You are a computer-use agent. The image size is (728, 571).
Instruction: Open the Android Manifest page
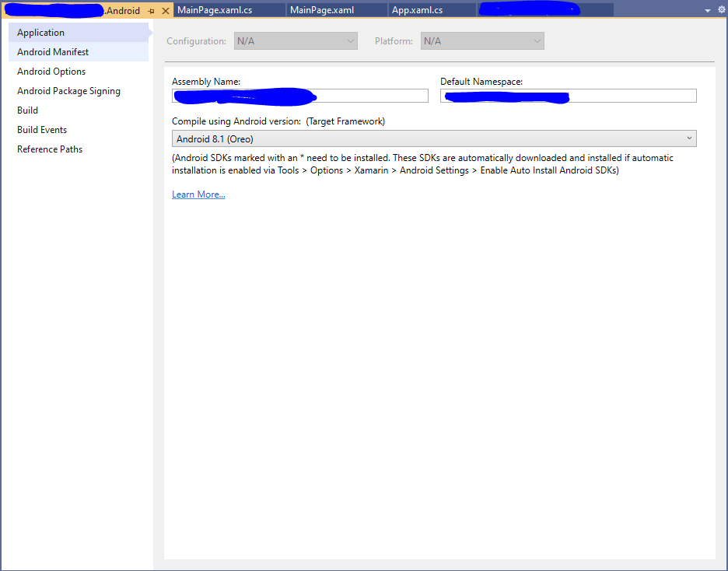click(x=79, y=52)
